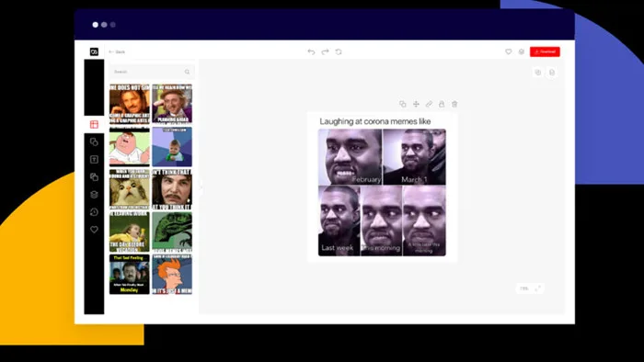
Task: Click the link icon above the meme
Action: pyautogui.click(x=429, y=104)
